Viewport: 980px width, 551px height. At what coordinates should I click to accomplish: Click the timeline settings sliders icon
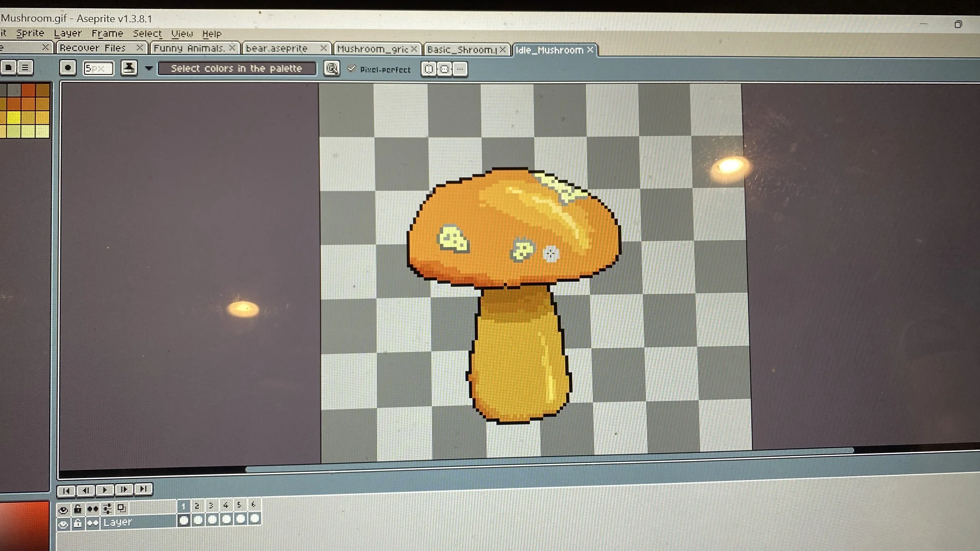point(107,509)
